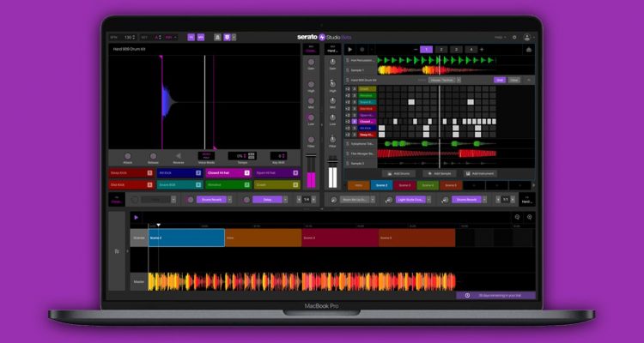Open settings with the gear icon

(514, 38)
